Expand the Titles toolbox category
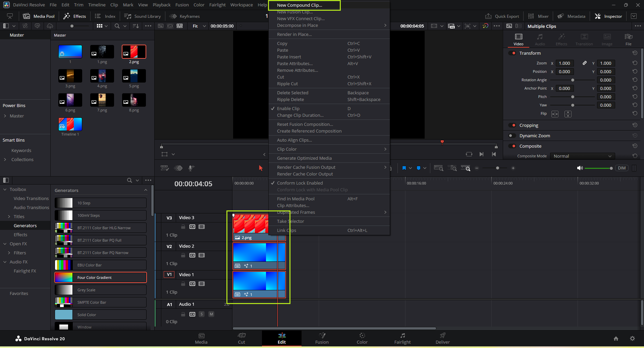 9,216
